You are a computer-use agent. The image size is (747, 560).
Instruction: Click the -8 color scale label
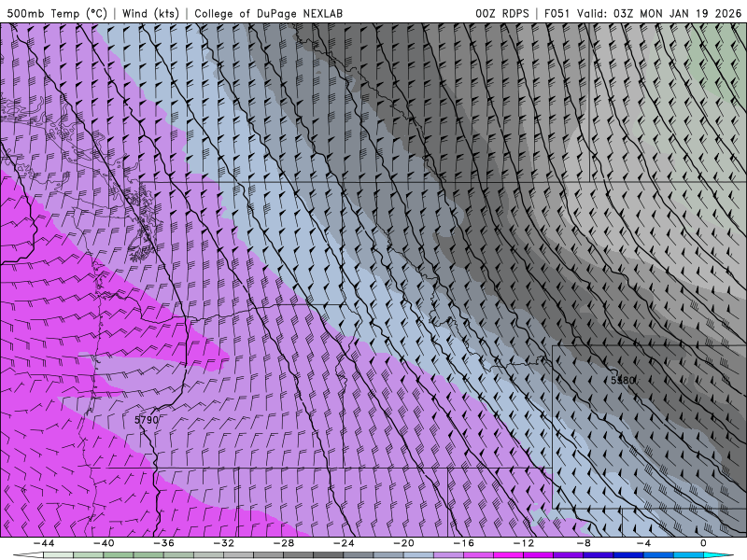click(585, 543)
